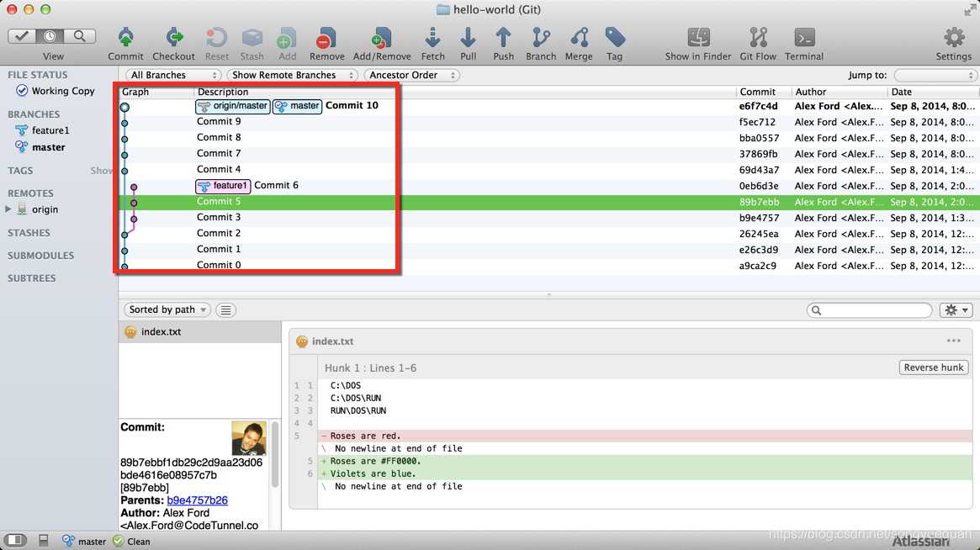The height and width of the screenshot is (550, 980).
Task: Click the Reverse hunk button
Action: coord(934,368)
